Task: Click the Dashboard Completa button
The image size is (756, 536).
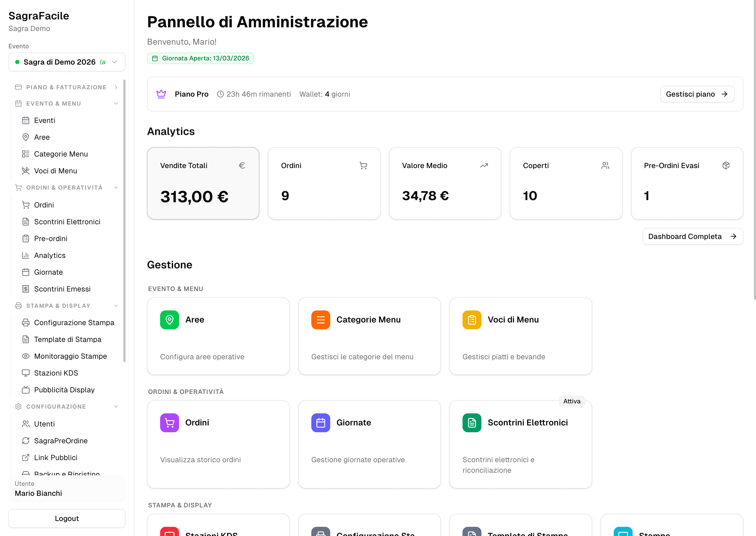Action: pyautogui.click(x=693, y=236)
